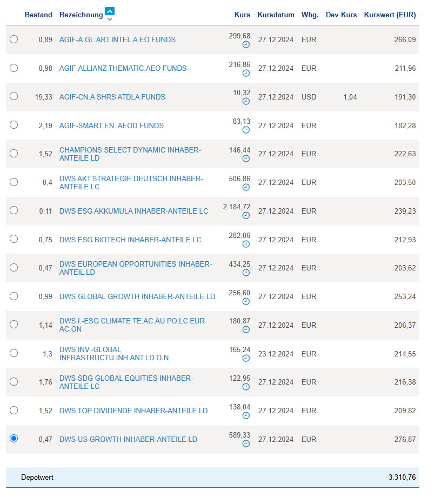This screenshot has width=448, height=496.
Task: Click the Kurswert (EUR) column header
Action: pos(390,15)
